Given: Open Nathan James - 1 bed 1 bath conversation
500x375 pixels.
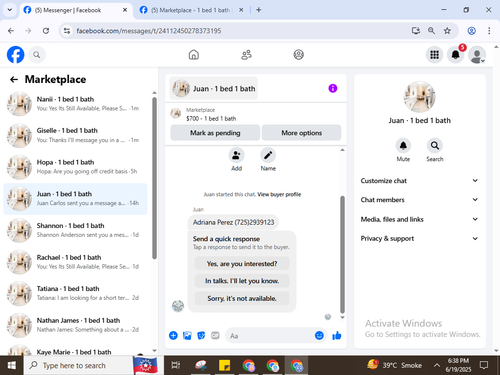Looking at the screenshot, I should (75, 325).
